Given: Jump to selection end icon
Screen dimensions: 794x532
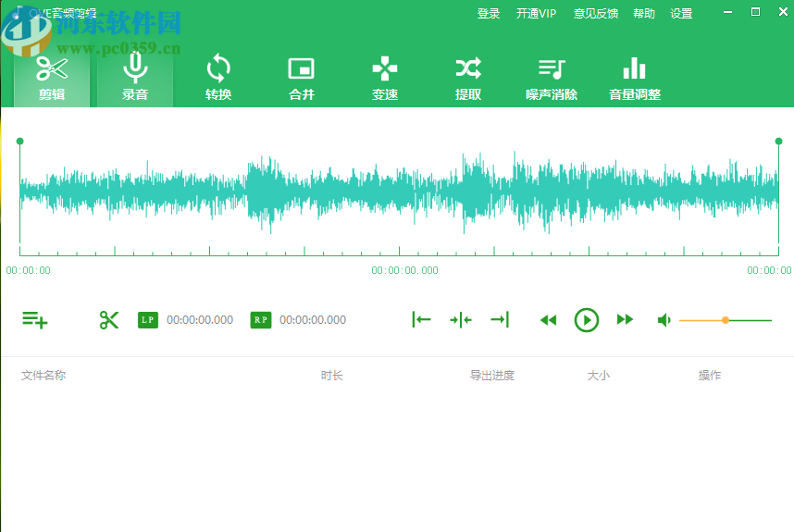Looking at the screenshot, I should click(x=500, y=319).
